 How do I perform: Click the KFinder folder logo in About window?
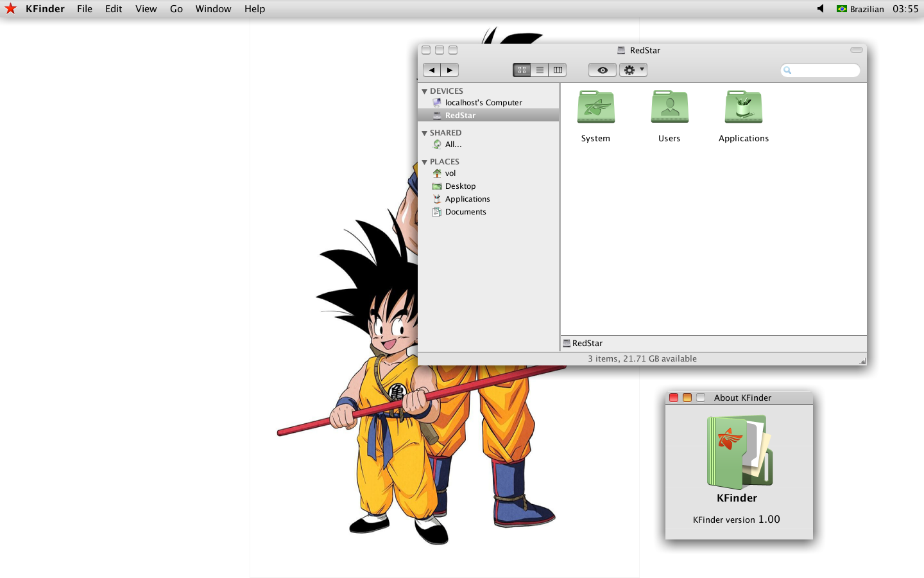(740, 452)
